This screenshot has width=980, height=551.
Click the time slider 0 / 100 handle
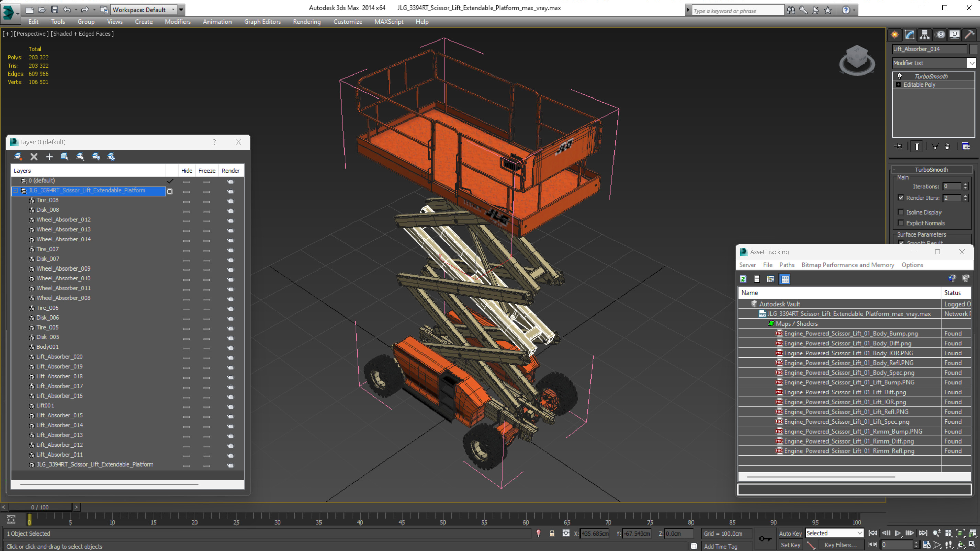40,507
